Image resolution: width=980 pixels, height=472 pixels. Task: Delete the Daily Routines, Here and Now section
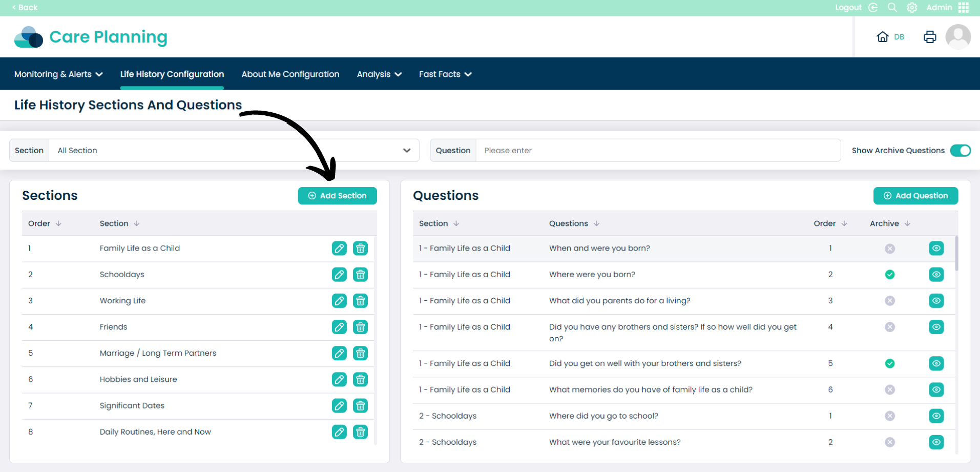(x=361, y=432)
